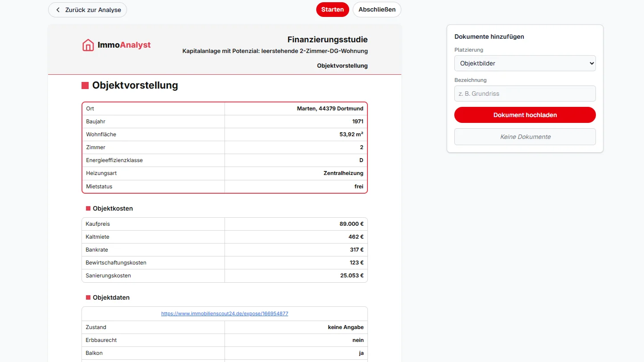Click the Bankrate row label
The width and height of the screenshot is (644, 362).
tap(97, 250)
